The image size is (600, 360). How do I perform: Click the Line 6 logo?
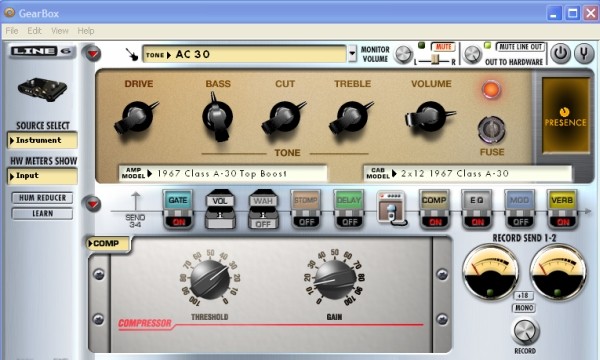[x=42, y=51]
